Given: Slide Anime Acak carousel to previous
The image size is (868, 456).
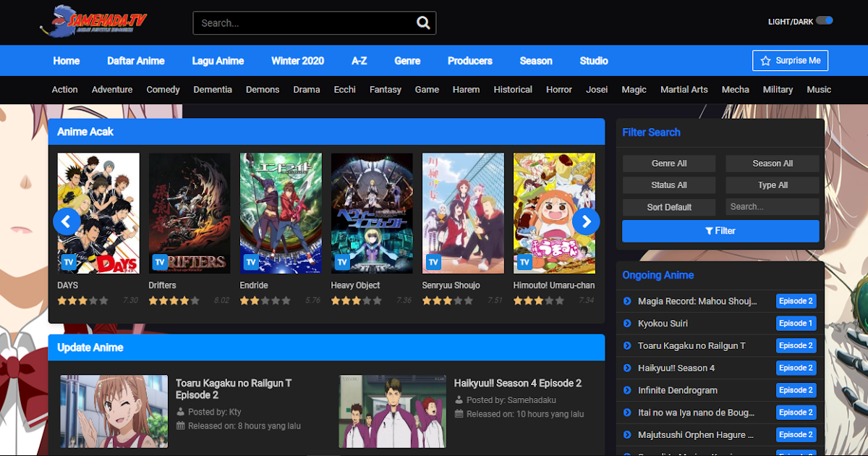Looking at the screenshot, I should pyautogui.click(x=67, y=221).
